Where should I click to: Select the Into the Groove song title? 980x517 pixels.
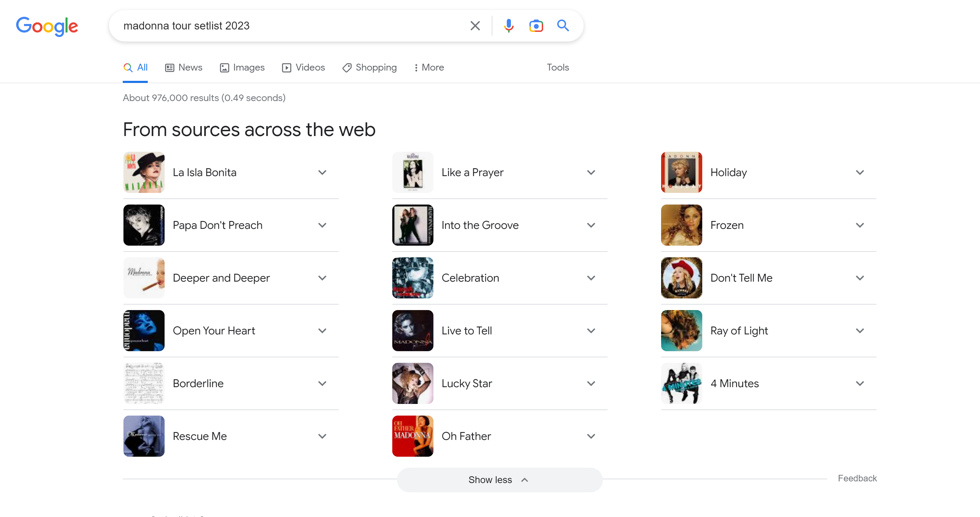[480, 225]
